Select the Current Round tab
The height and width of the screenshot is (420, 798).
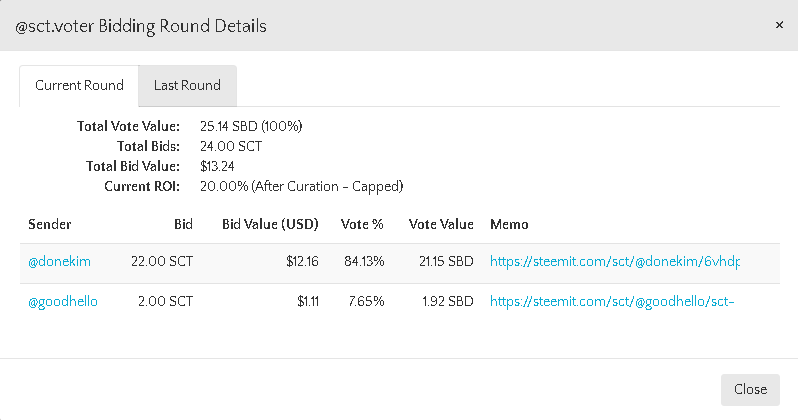point(79,86)
